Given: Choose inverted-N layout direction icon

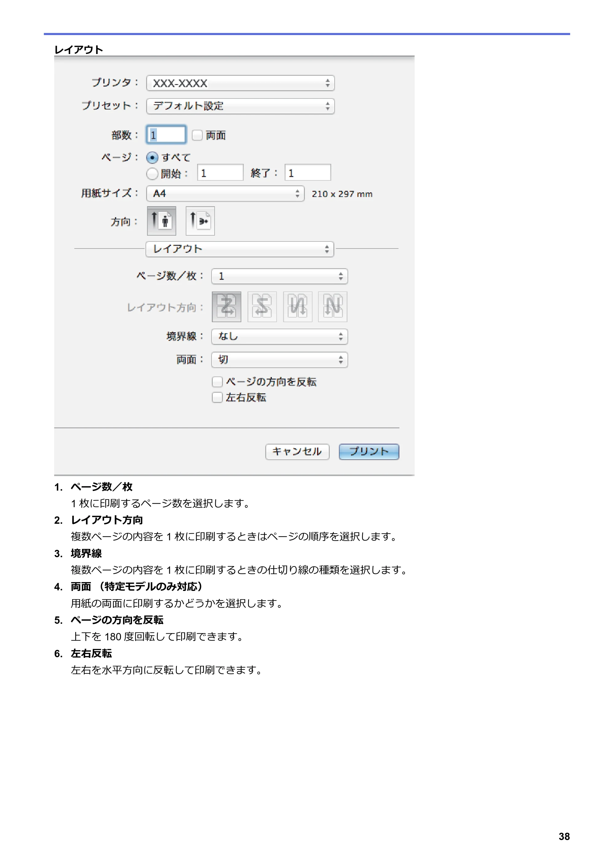Looking at the screenshot, I should (298, 307).
